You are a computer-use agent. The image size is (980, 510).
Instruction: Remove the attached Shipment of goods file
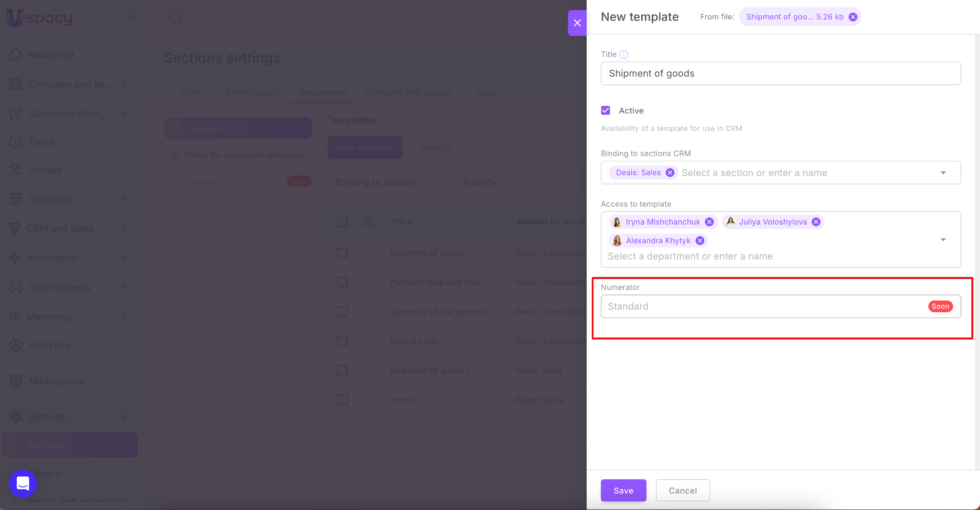coord(853,17)
